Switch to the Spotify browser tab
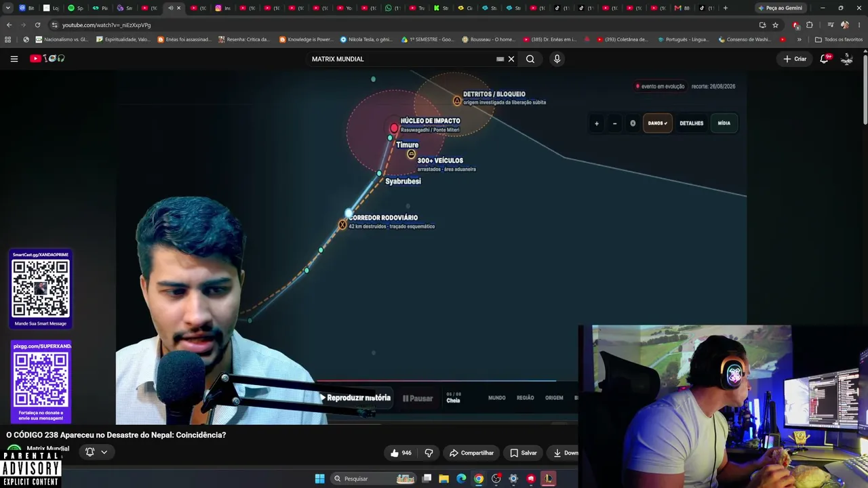 pyautogui.click(x=76, y=8)
